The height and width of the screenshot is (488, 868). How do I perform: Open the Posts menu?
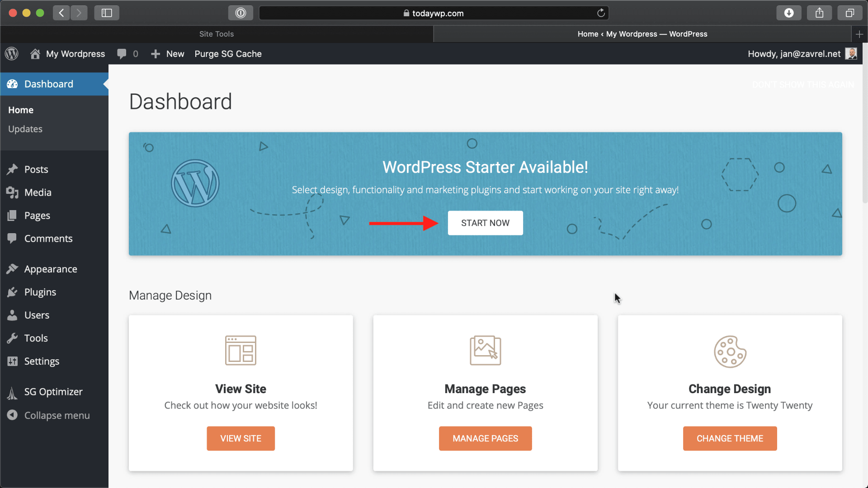(54, 169)
